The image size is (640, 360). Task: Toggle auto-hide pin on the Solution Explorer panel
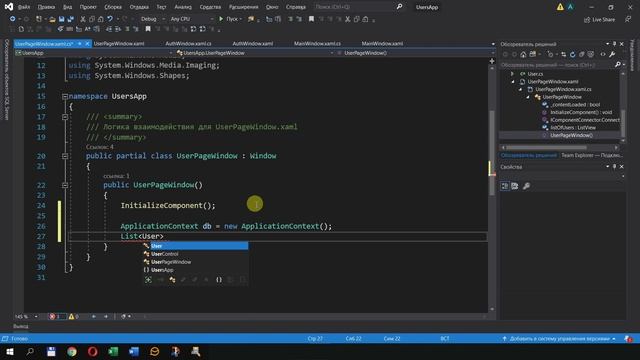[614, 44]
